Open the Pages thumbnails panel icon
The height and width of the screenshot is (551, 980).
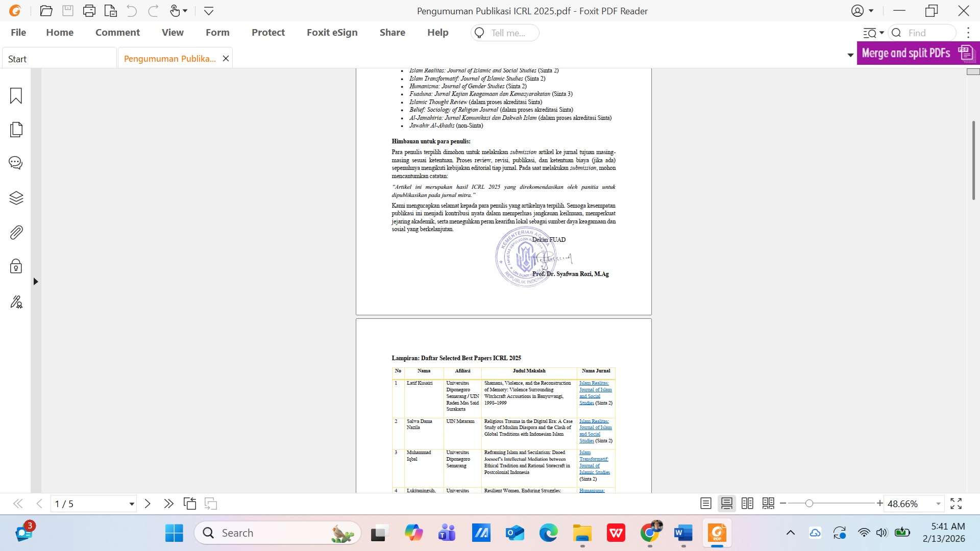coord(16,130)
